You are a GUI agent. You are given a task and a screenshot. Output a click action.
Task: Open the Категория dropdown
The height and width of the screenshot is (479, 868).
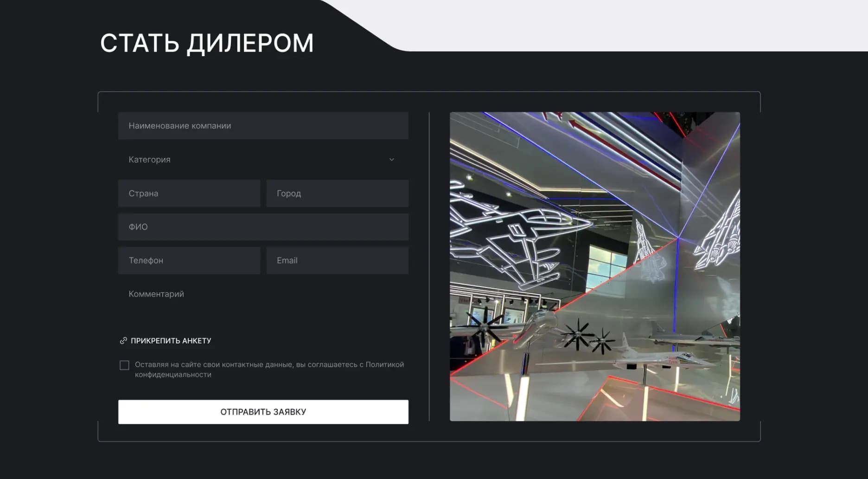tap(263, 160)
